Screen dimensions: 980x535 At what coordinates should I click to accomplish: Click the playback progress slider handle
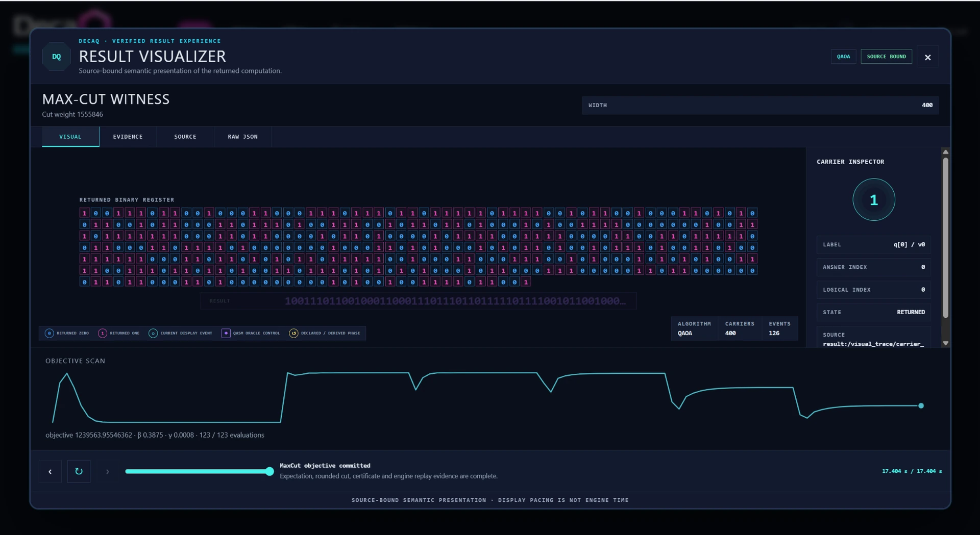pos(269,471)
